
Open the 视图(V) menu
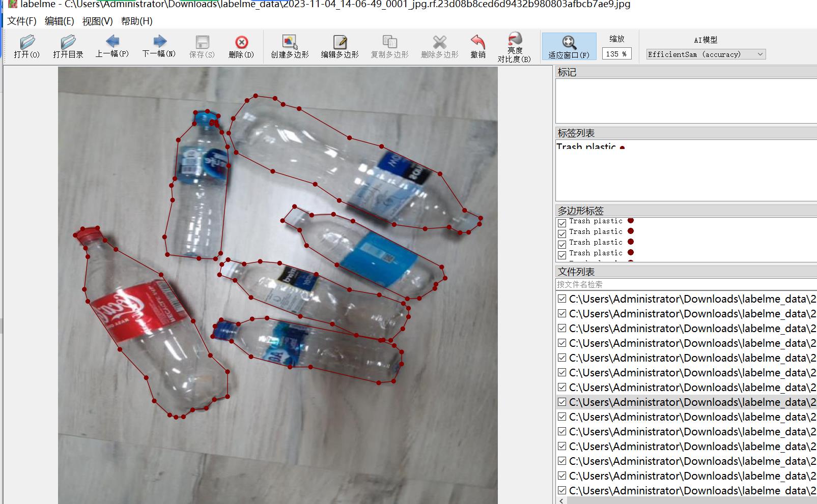click(x=97, y=21)
